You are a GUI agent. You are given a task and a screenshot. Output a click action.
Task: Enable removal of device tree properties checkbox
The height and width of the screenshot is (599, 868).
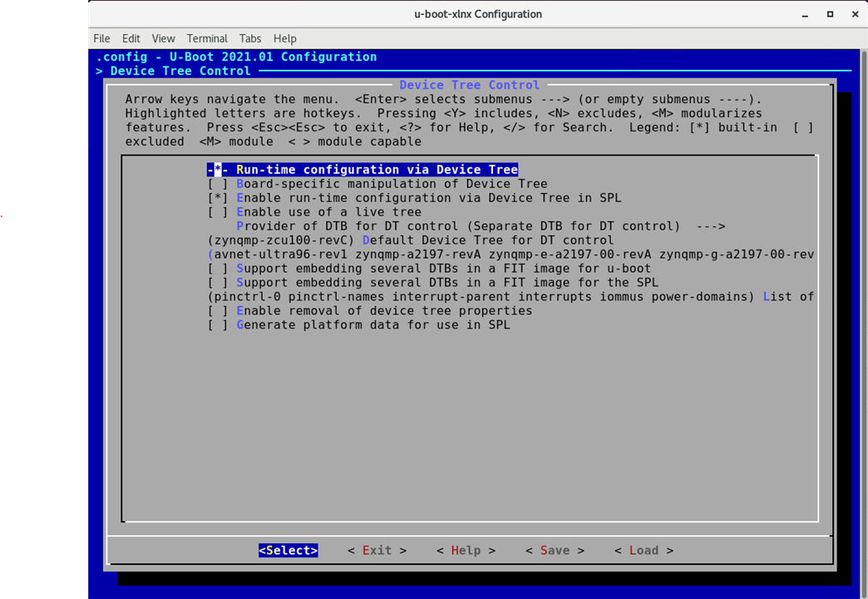(218, 311)
